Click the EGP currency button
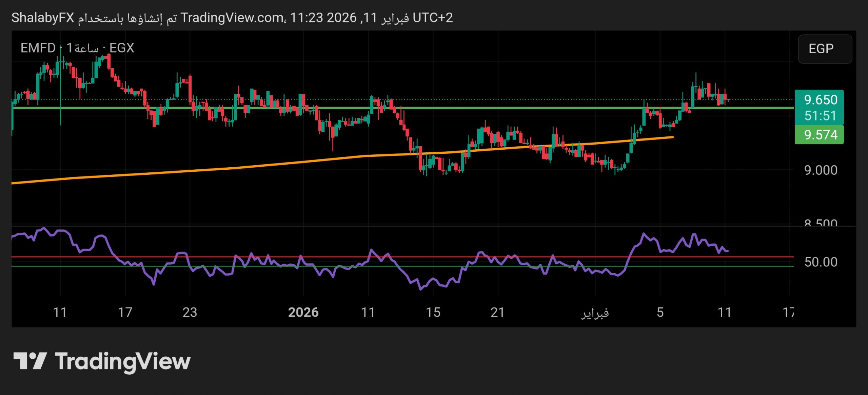 [825, 49]
